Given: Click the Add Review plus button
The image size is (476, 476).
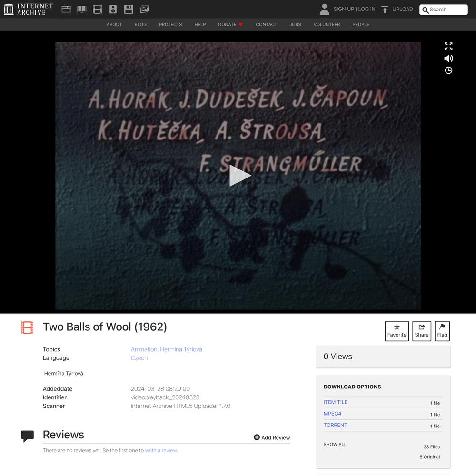Looking at the screenshot, I should pyautogui.click(x=272, y=437).
